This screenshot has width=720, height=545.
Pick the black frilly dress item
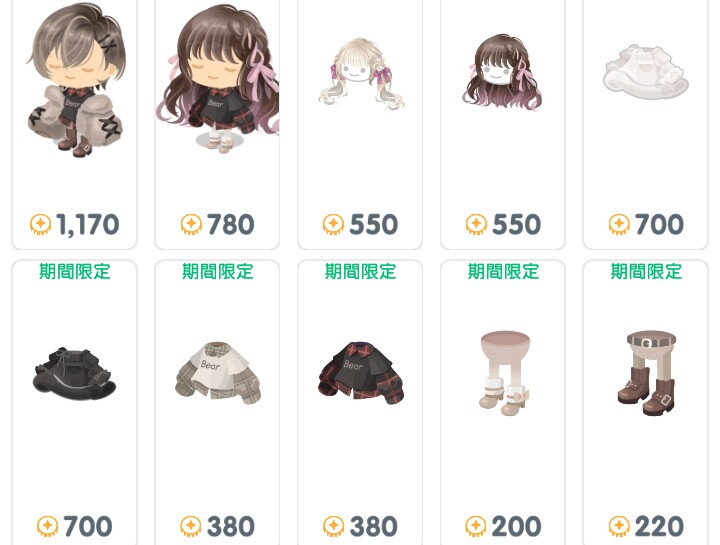pos(74,373)
